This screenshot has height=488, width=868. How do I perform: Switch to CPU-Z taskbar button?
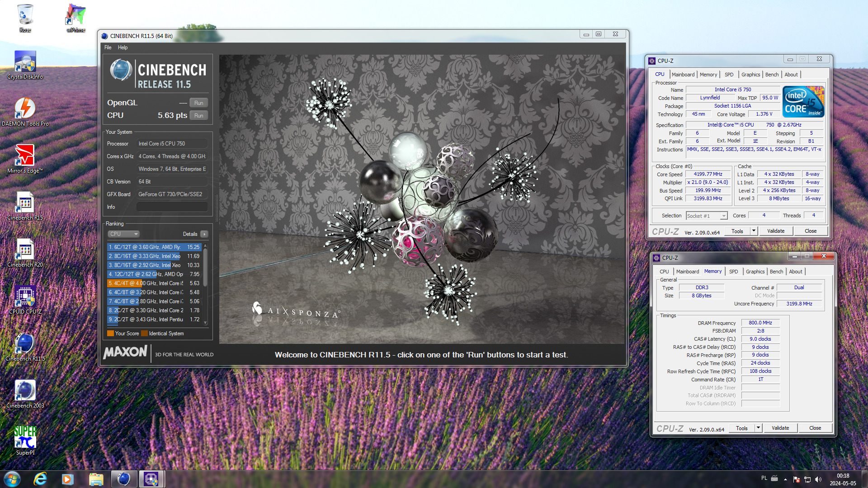tap(151, 479)
